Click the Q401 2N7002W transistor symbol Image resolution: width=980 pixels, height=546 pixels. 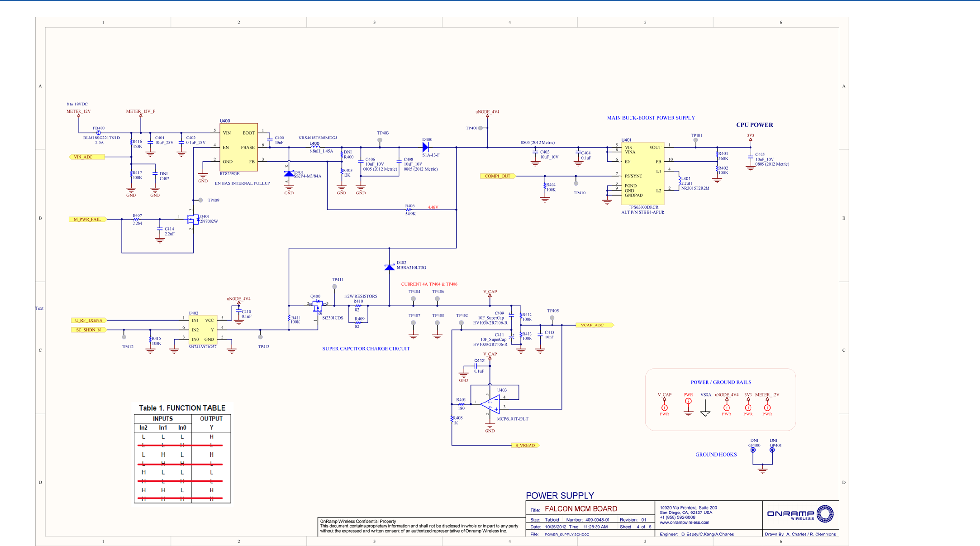pyautogui.click(x=193, y=220)
